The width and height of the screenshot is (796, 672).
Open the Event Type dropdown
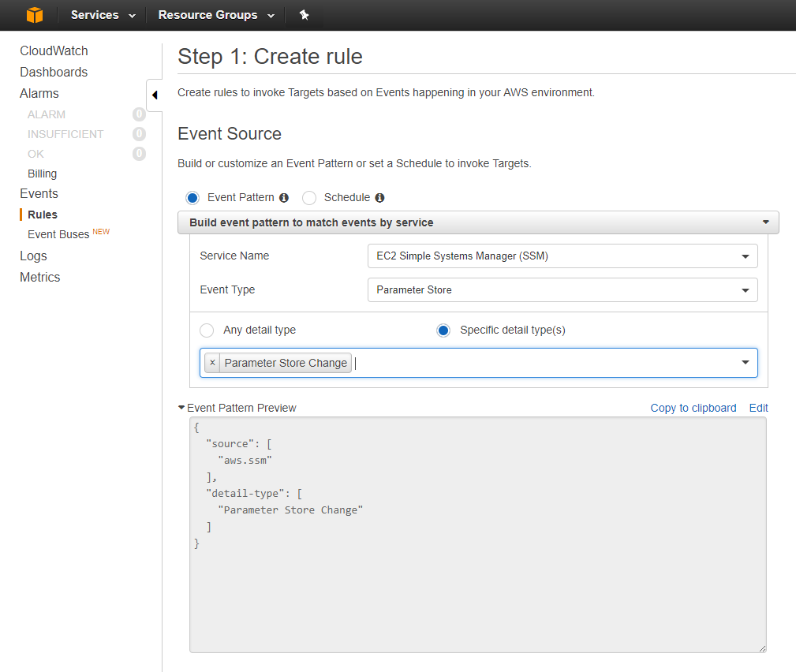(x=562, y=290)
